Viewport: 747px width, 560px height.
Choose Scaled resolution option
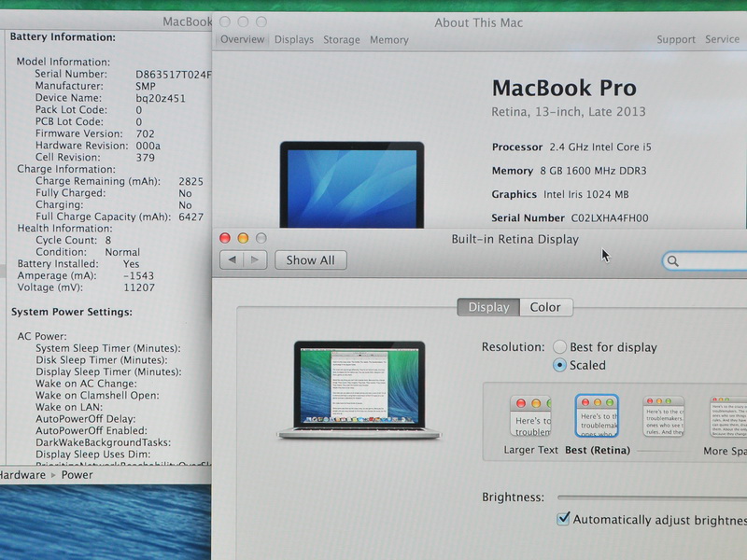click(559, 365)
